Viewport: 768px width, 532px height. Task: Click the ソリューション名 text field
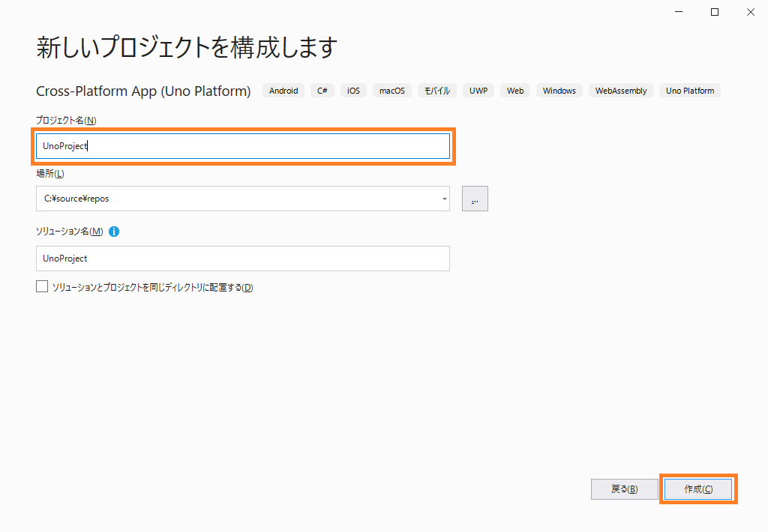242,259
